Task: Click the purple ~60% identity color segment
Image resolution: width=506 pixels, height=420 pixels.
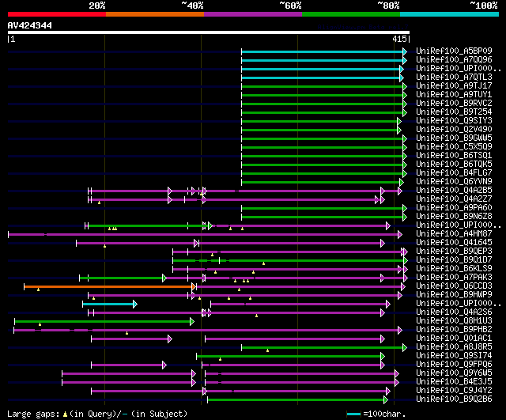Action: (253, 14)
